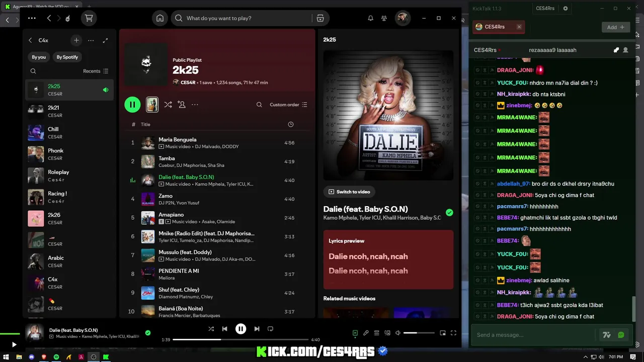Expand the library panel to full view
This screenshot has width=644, height=362.
click(105, 40)
